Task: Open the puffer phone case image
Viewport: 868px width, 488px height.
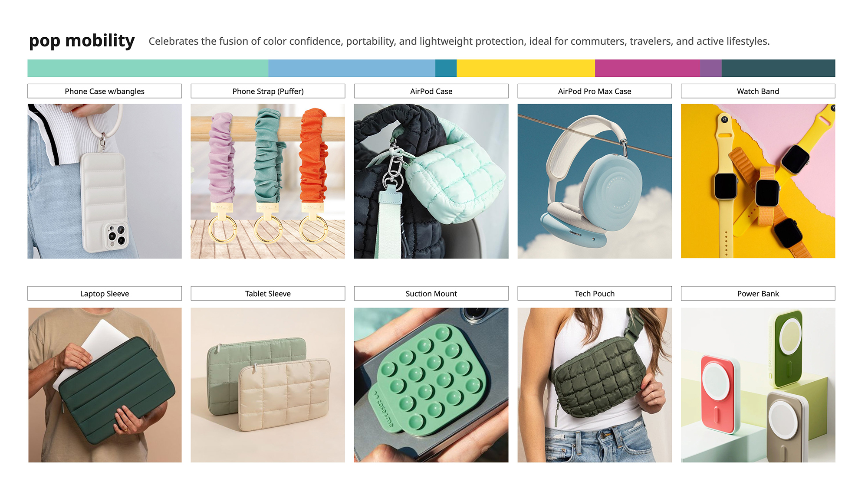Action: click(x=105, y=181)
